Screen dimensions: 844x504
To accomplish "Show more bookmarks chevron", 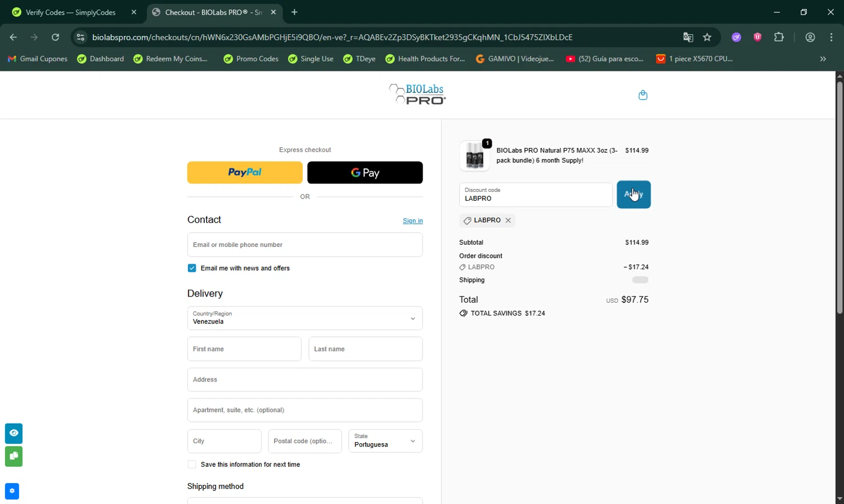I will tap(823, 58).
